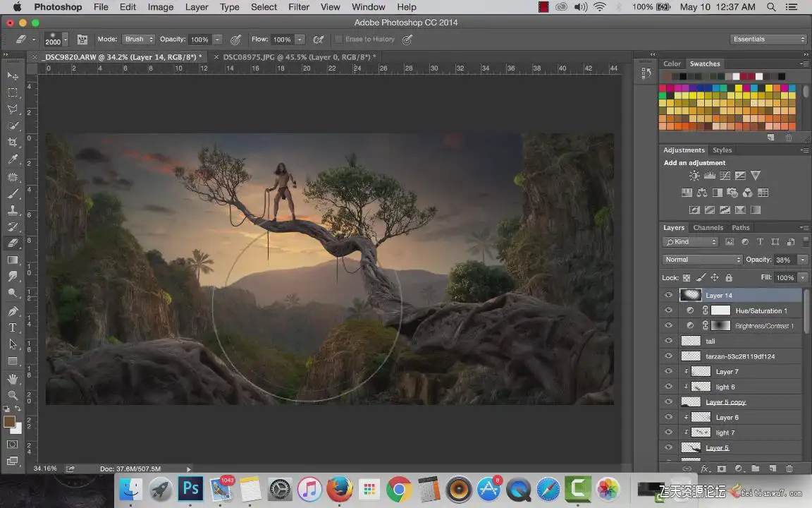
Task: Select the Zoom tool
Action: point(13,395)
